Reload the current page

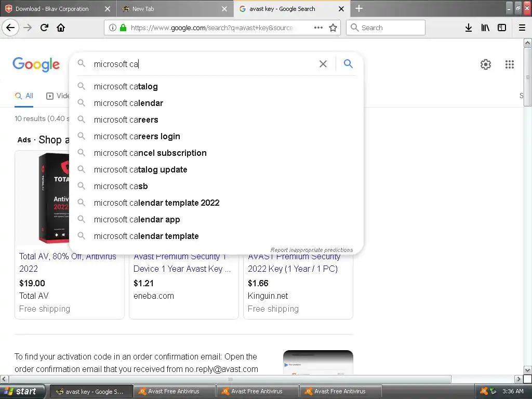coord(44,28)
